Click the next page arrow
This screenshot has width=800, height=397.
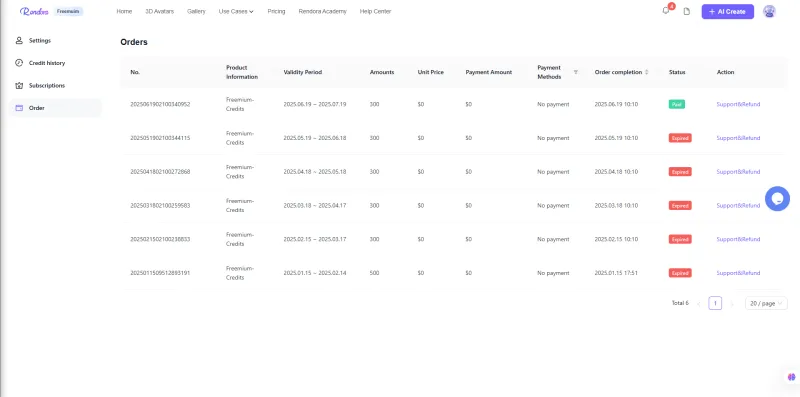(732, 304)
